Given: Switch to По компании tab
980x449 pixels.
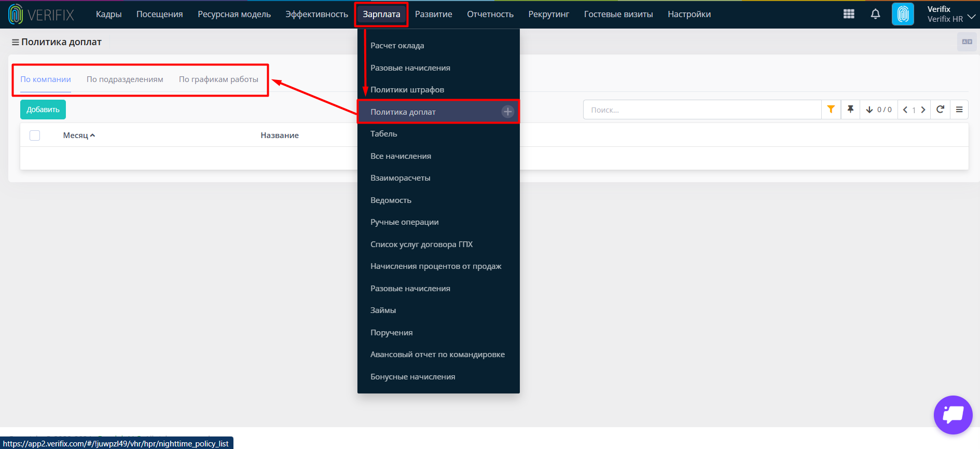Looking at the screenshot, I should coord(46,79).
